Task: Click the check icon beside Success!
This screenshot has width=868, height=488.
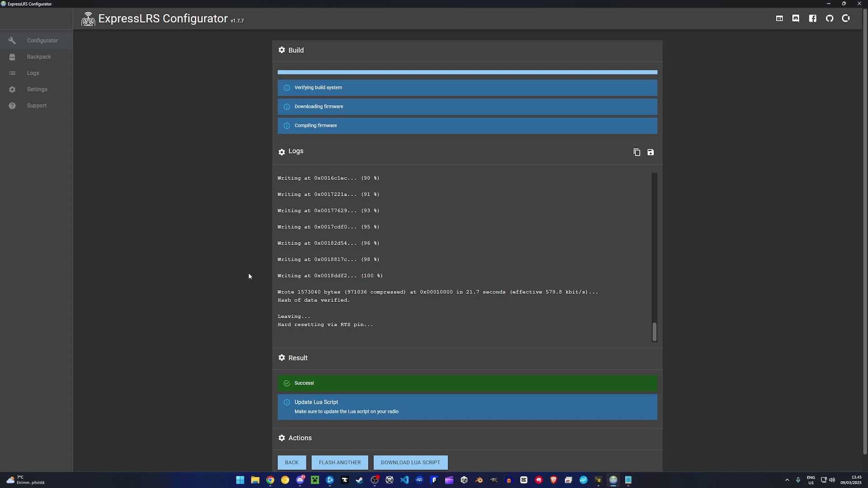Action: pyautogui.click(x=287, y=383)
